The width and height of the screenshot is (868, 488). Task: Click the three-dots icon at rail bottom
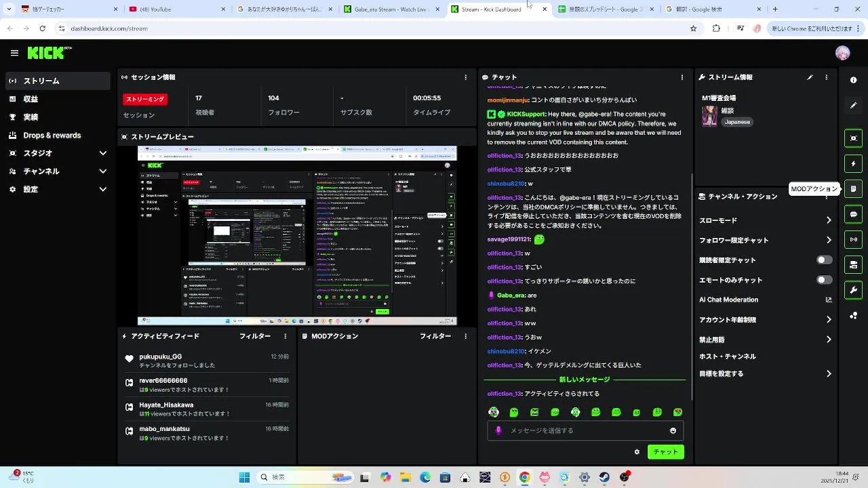(853, 316)
